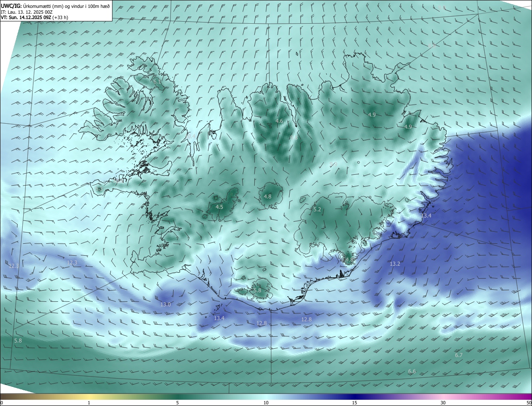The height and width of the screenshot is (406, 532).
Task: Click the 13.2 value off the southeast coast
Action: coord(395,264)
